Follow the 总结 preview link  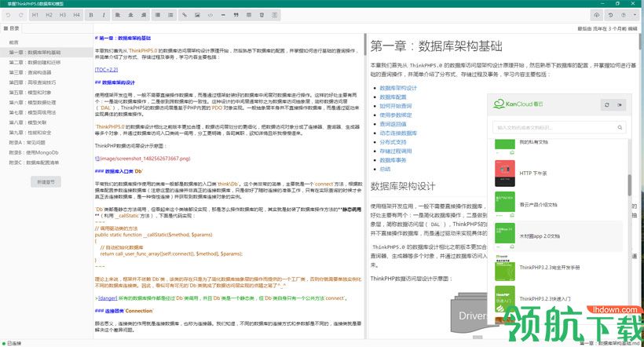pyautogui.click(x=385, y=170)
